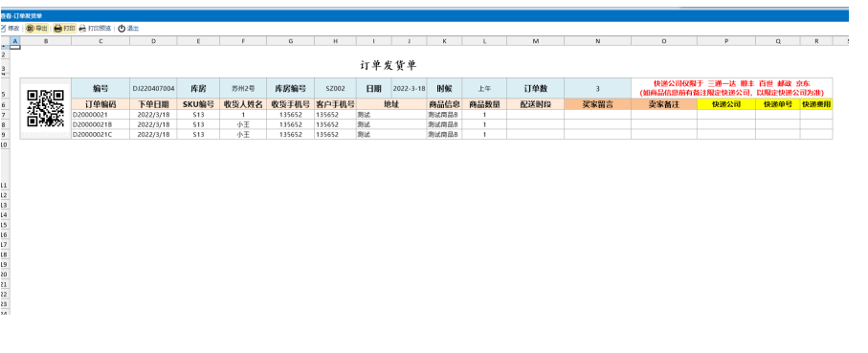Viewport: 868px width, 353px height.
Task: Click the cell 苏州2号
Action: click(243, 89)
